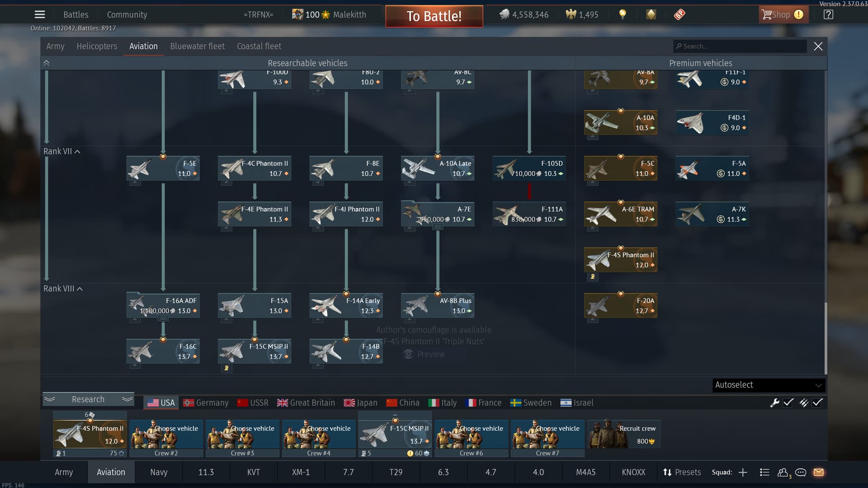
Task: Open the Community menu
Action: point(127,14)
